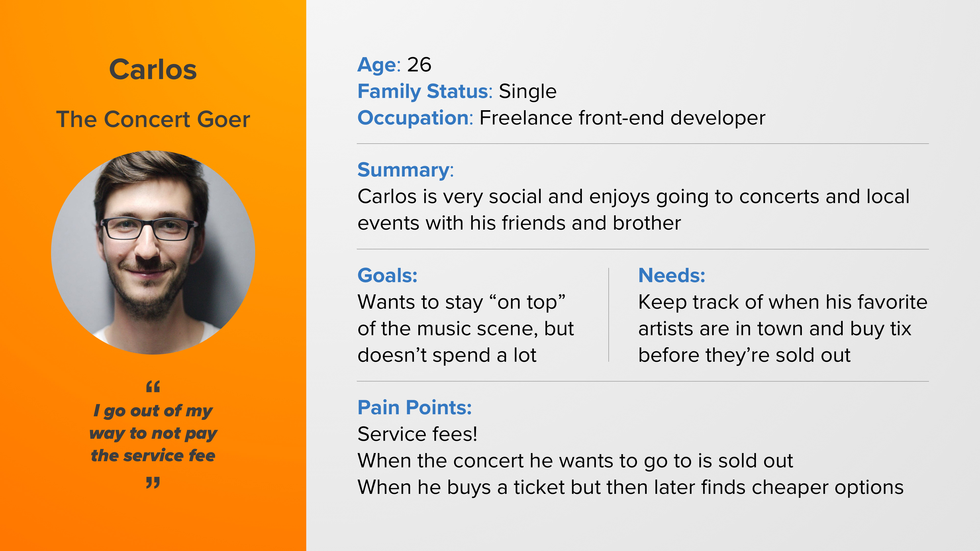Click the Summary heading
The height and width of the screenshot is (551, 980).
[x=406, y=170]
